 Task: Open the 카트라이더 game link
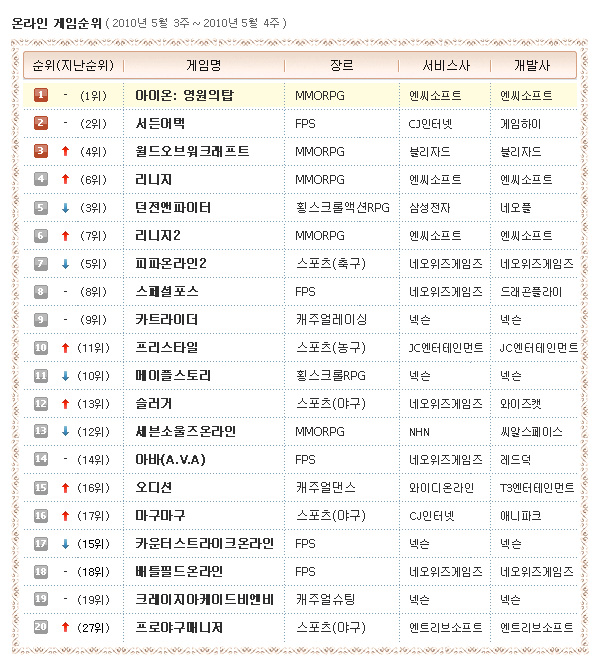point(166,319)
